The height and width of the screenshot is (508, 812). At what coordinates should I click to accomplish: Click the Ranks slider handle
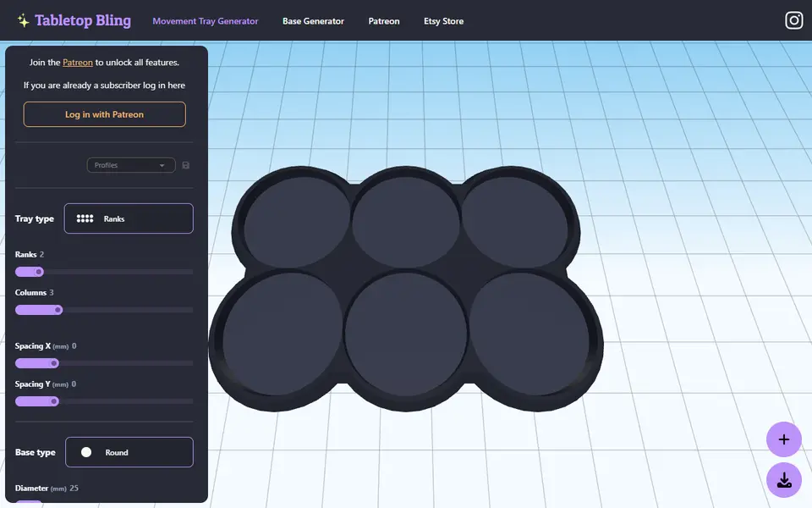click(x=38, y=272)
